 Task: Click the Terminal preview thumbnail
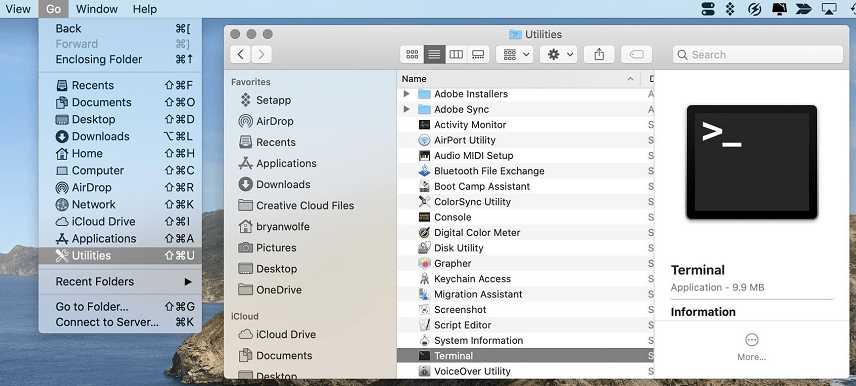click(x=752, y=162)
